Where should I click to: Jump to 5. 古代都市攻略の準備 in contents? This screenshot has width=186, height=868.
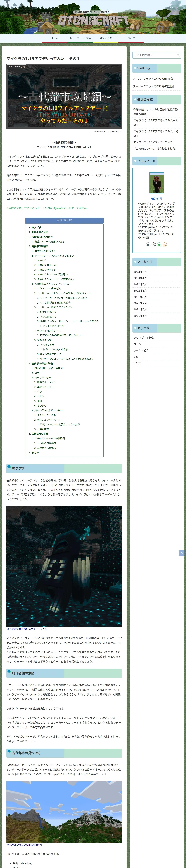[x=42, y=364]
